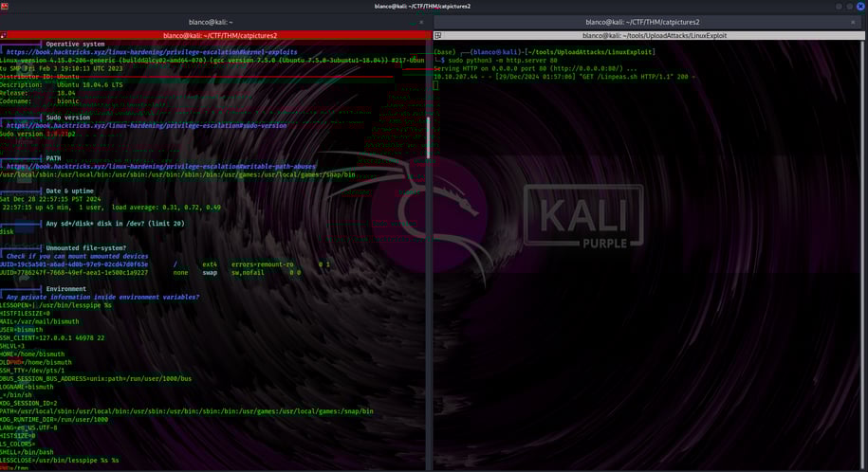The width and height of the screenshot is (868, 472).
Task: Click the 'Any sd*/disk* disk in /dev?' heading
Action: [115, 224]
